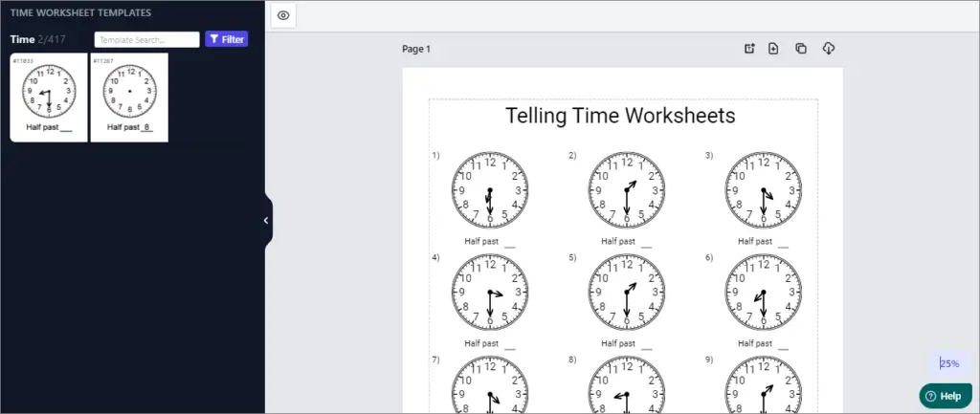Open the Help button
980x414 pixels.
tap(945, 396)
